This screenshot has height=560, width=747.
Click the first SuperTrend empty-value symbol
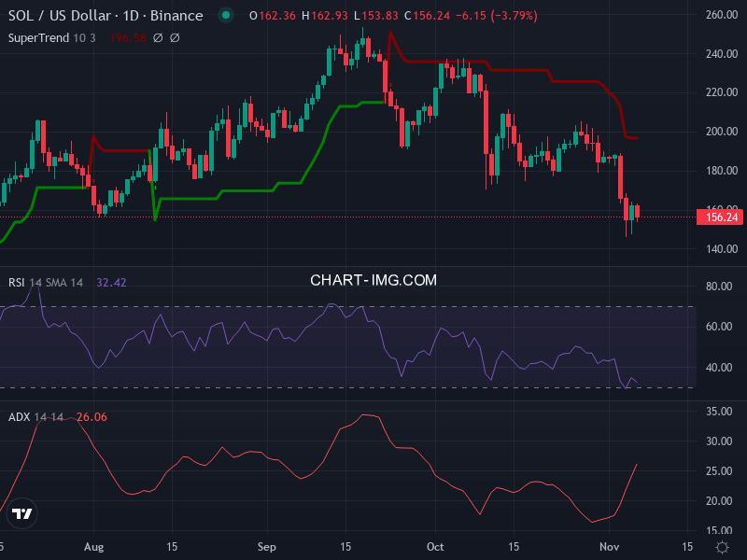(157, 37)
